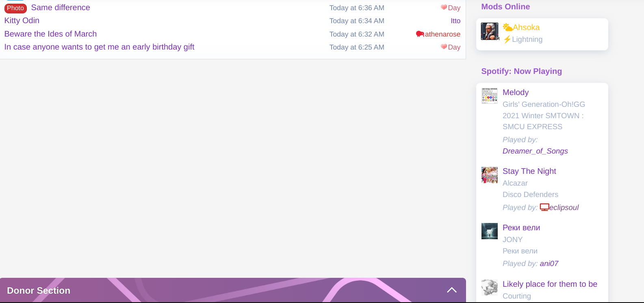Click the Spotify: Now Playing heading

[x=521, y=71]
